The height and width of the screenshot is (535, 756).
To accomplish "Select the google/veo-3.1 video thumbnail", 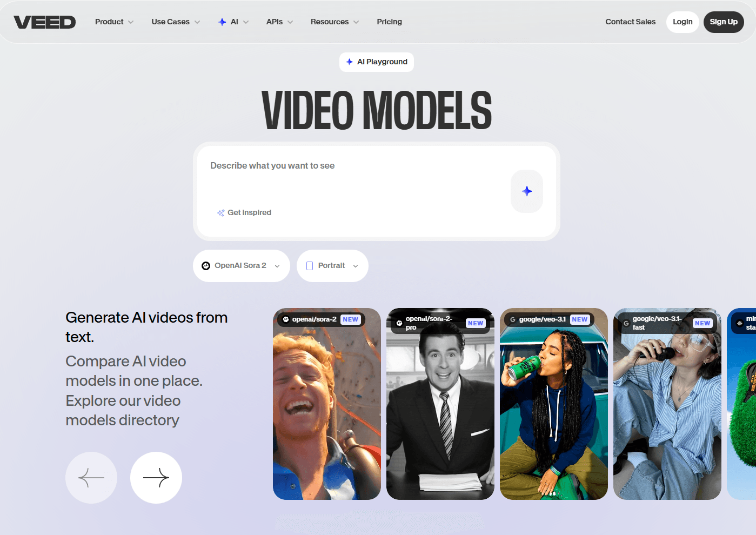I will click(x=554, y=404).
